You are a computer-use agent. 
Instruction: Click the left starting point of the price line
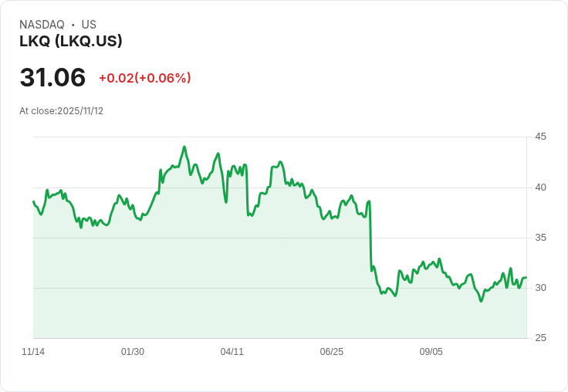(x=33, y=201)
